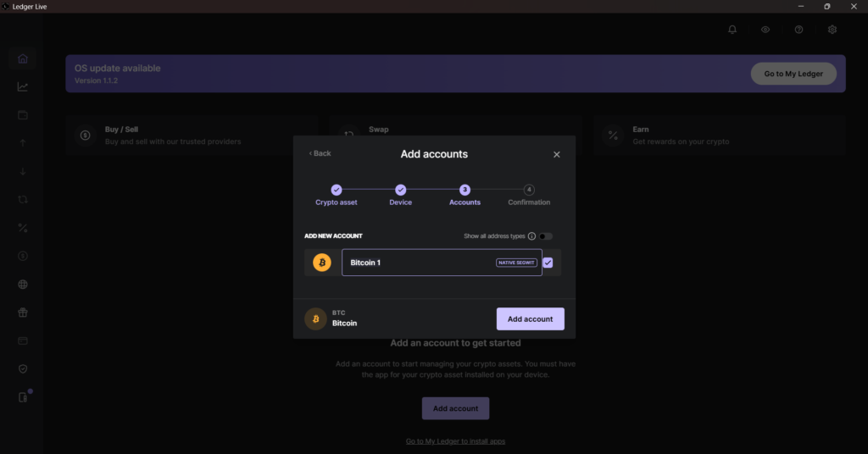Screen dimensions: 868x454
Task: Open Portfolio home in the sidebar
Action: click(23, 58)
